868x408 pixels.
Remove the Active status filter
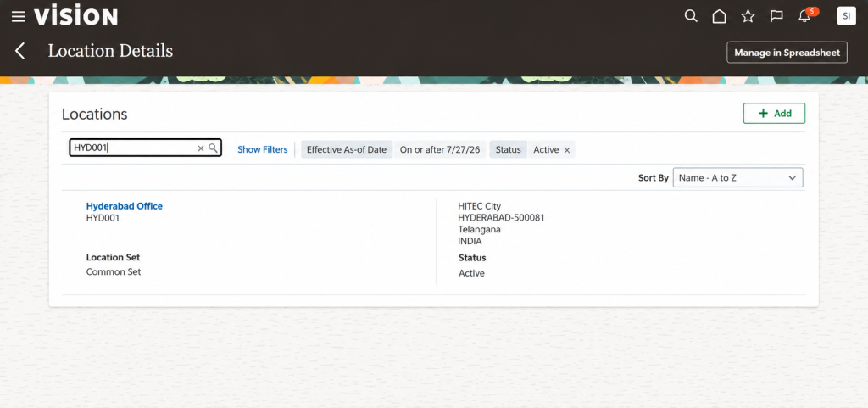567,150
